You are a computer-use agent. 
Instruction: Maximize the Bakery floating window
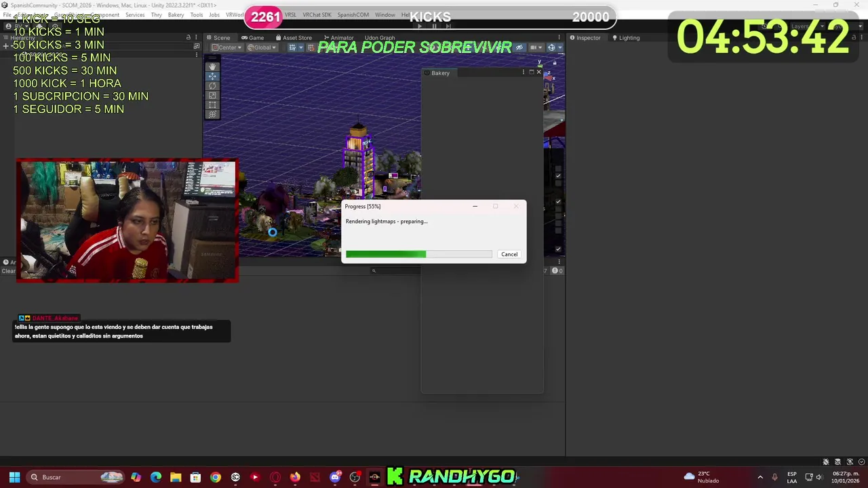click(531, 72)
